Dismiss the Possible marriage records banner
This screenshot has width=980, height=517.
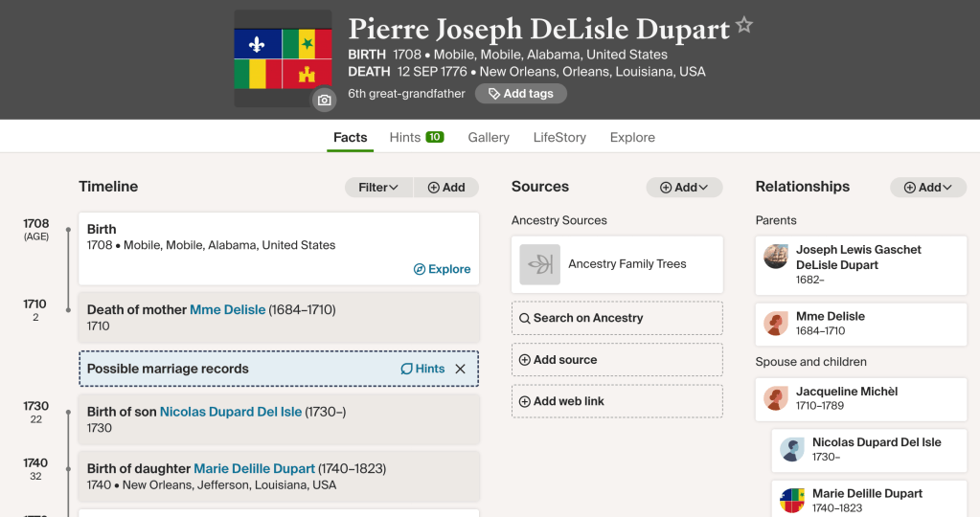(x=460, y=369)
